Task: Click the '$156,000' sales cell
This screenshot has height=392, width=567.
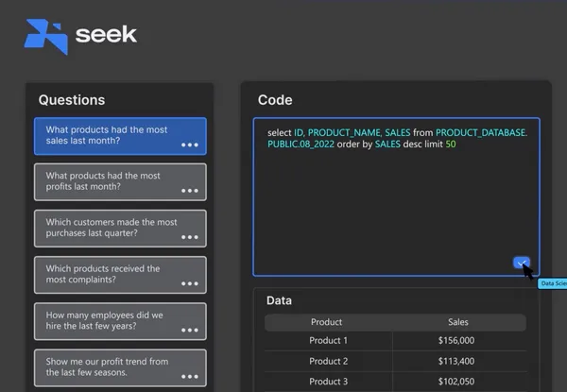Action: tap(456, 340)
